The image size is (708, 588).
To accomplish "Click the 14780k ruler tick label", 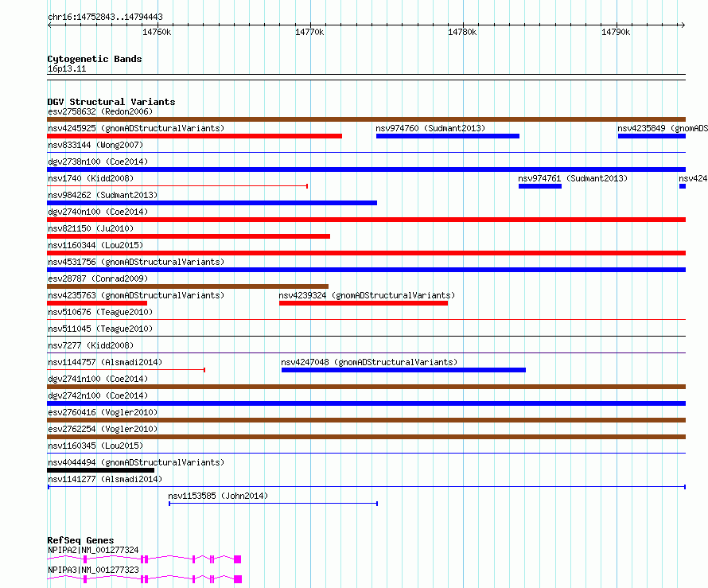I will (x=462, y=32).
